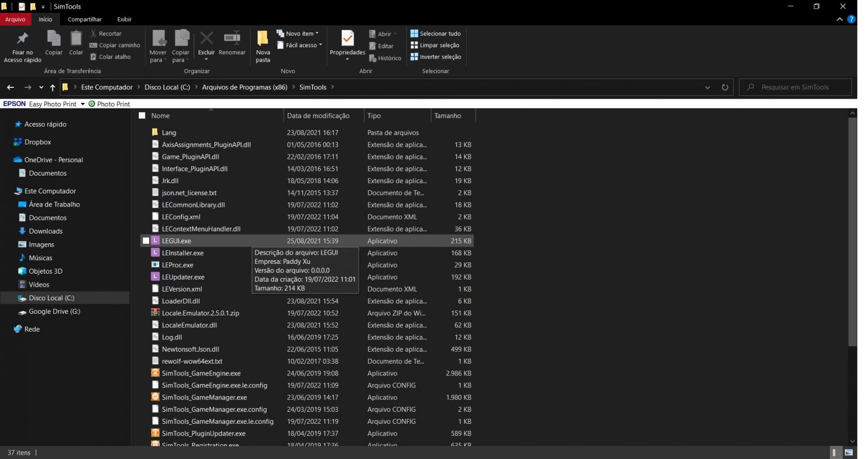Click Inverter seleção
Image resolution: width=868 pixels, height=459 pixels.
pos(436,57)
